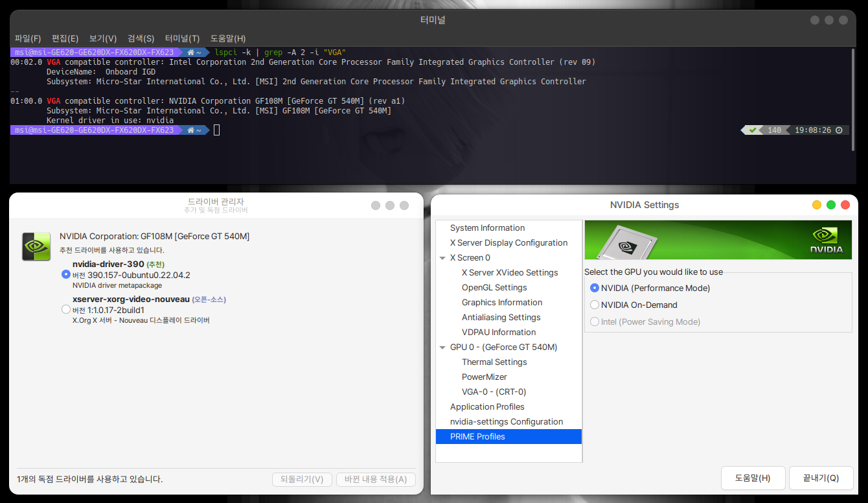The image size is (868, 503).
Task: Click the 바뀐 내용 적용(A) apply button
Action: [376, 480]
